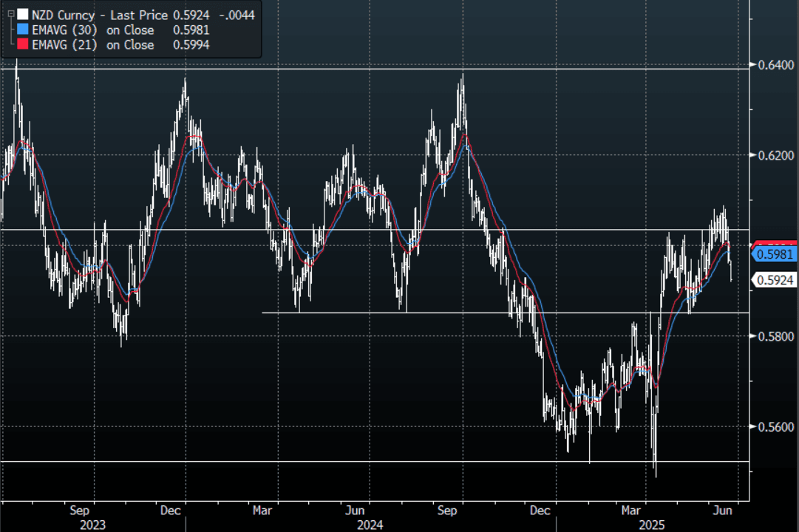Screen dimensions: 799x532
Task: Click the 2024 year label on time axis
Action: 370,525
